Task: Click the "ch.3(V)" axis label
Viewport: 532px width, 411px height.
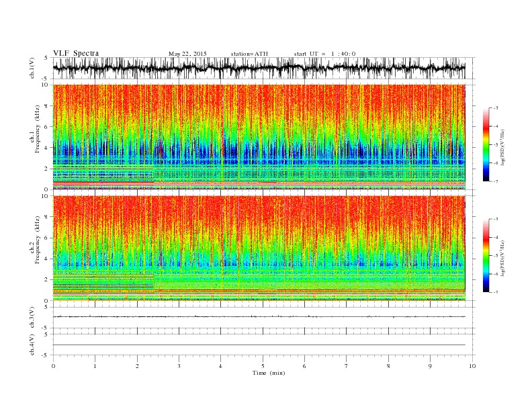Action: (32, 318)
